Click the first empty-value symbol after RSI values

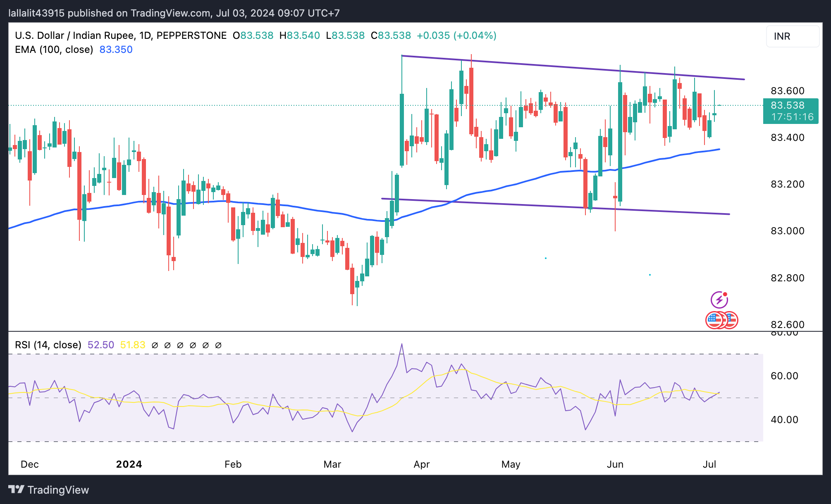click(x=155, y=345)
